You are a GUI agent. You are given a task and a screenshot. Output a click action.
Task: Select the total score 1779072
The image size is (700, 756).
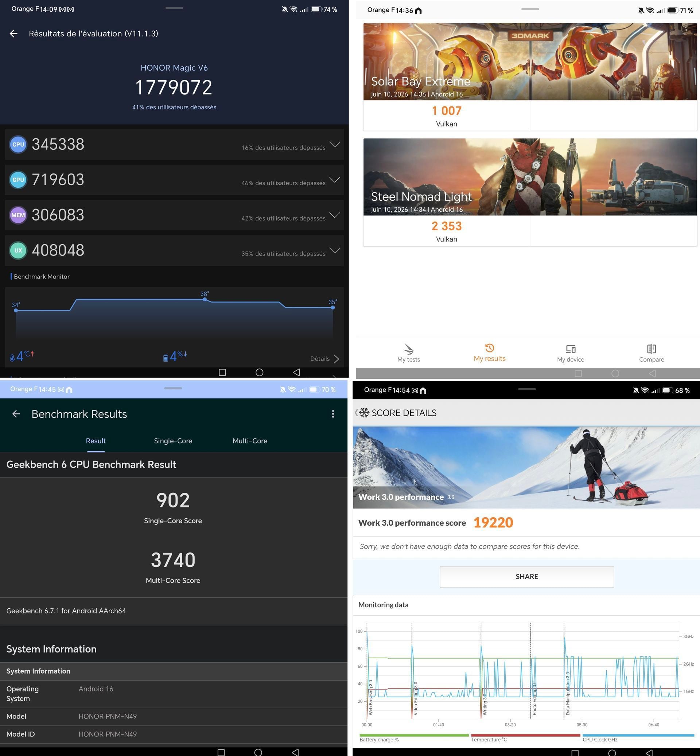click(174, 87)
